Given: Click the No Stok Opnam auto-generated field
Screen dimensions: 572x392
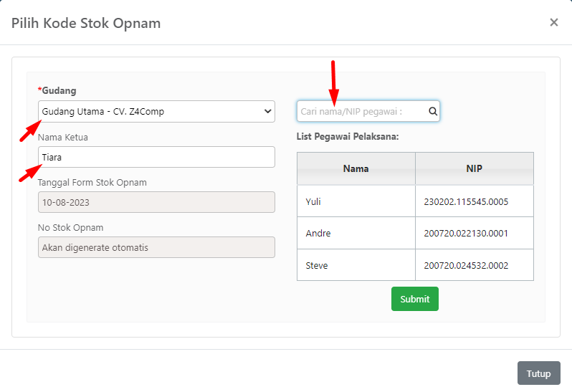Looking at the screenshot, I should (156, 247).
